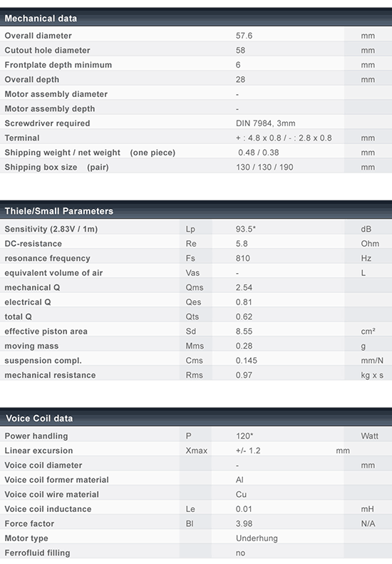Screen dimensions: 392x564
Task: Select the Power handling value 120*
Action: tap(244, 436)
